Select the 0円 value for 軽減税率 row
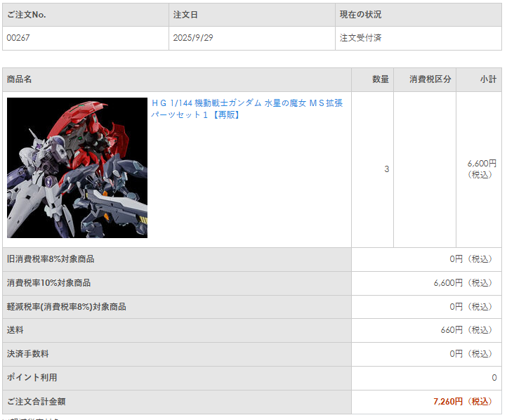This screenshot has width=507, height=420. [473, 307]
